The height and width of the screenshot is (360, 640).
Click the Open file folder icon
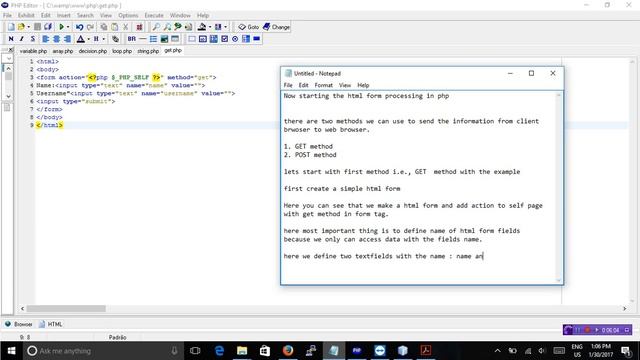(x=21, y=27)
